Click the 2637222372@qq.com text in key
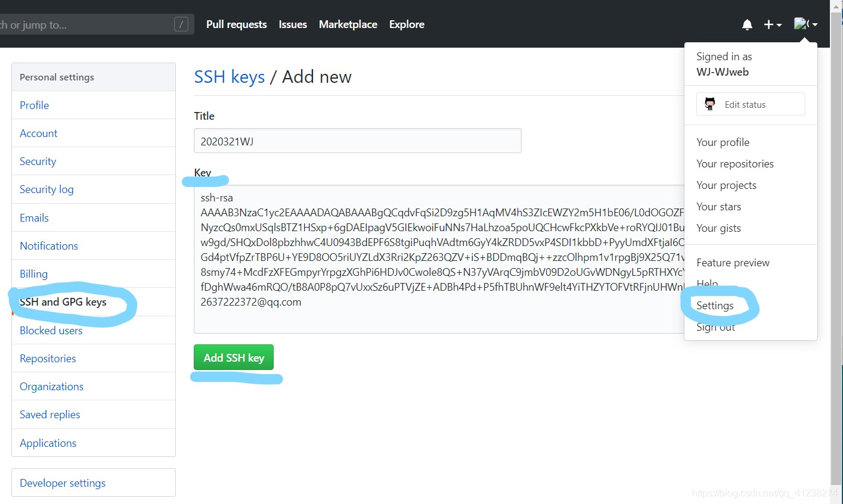Image resolution: width=843 pixels, height=504 pixels. coord(251,302)
